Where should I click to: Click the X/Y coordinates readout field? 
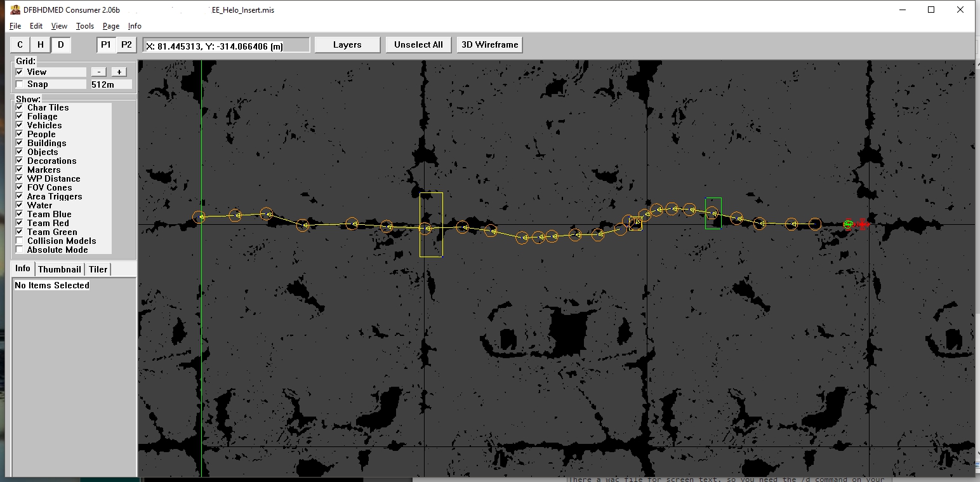click(x=227, y=46)
